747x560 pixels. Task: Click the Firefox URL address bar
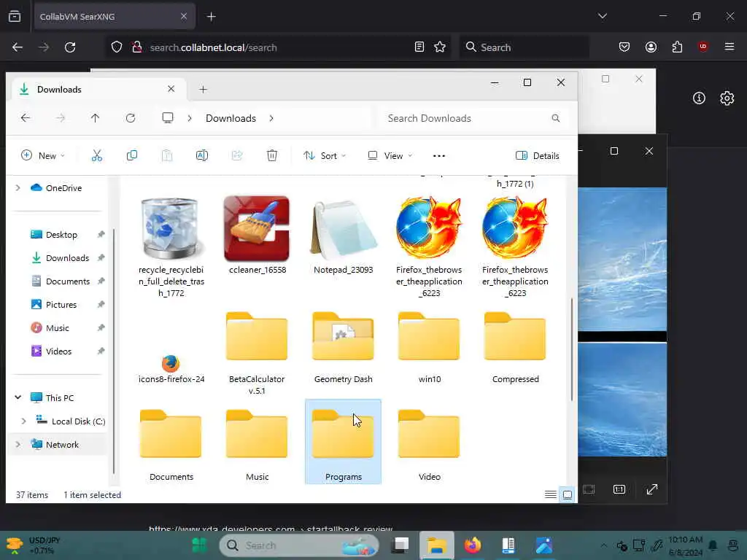pos(276,47)
